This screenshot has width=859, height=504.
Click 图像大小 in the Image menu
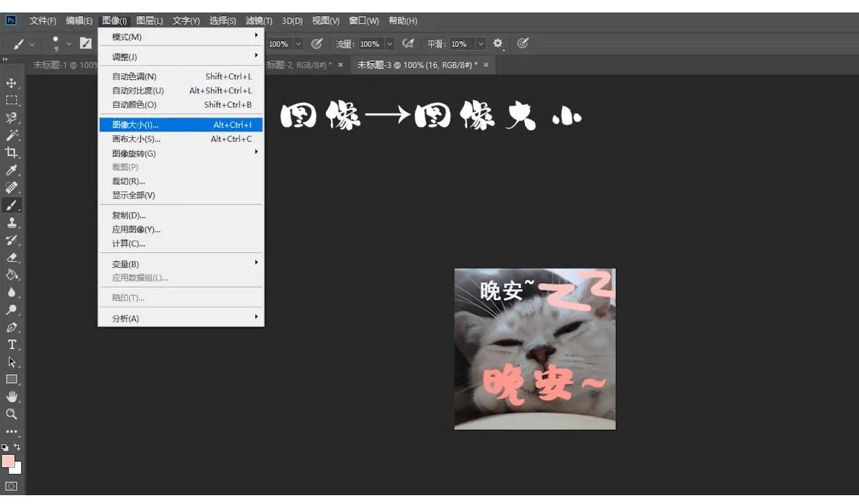click(147, 125)
